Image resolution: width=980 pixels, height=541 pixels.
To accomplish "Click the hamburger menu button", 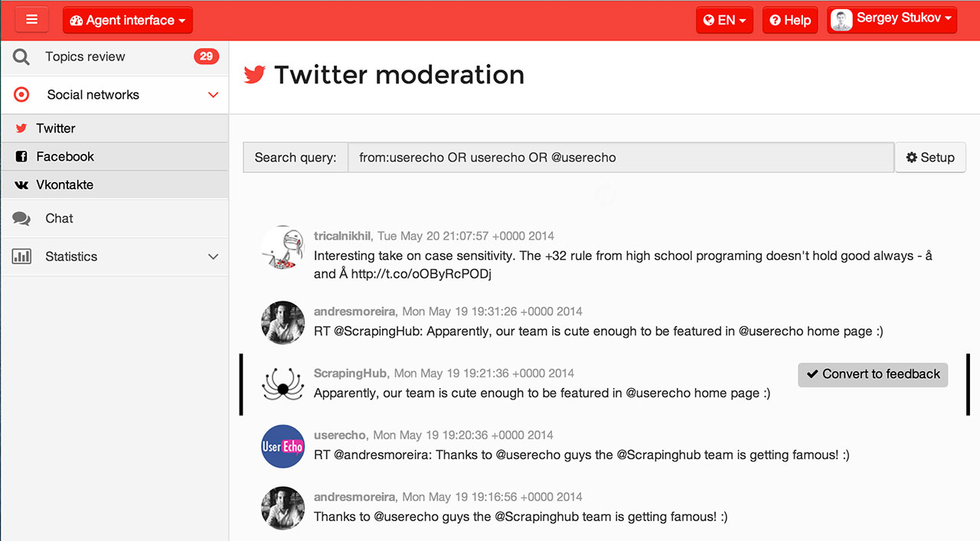I will 31,20.
